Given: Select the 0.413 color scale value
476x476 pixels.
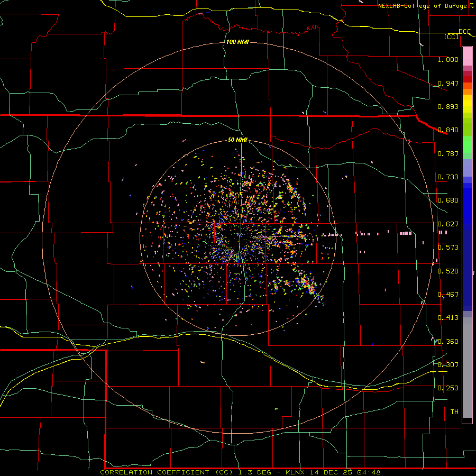Looking at the screenshot, I should click(x=448, y=318).
